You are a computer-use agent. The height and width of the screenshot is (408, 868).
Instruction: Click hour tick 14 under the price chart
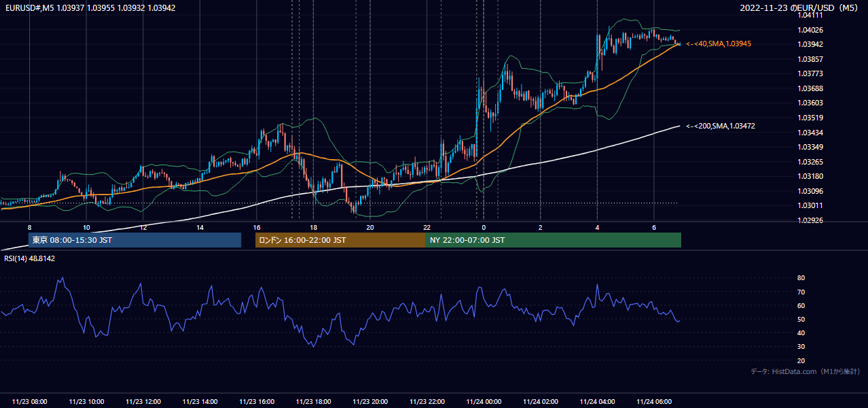pos(200,227)
